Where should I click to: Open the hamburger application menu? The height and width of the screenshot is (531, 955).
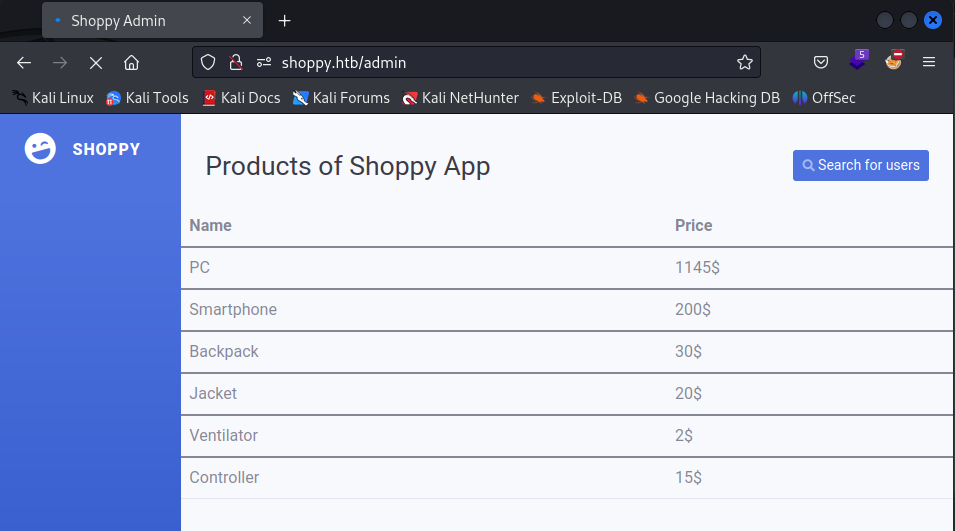(929, 62)
